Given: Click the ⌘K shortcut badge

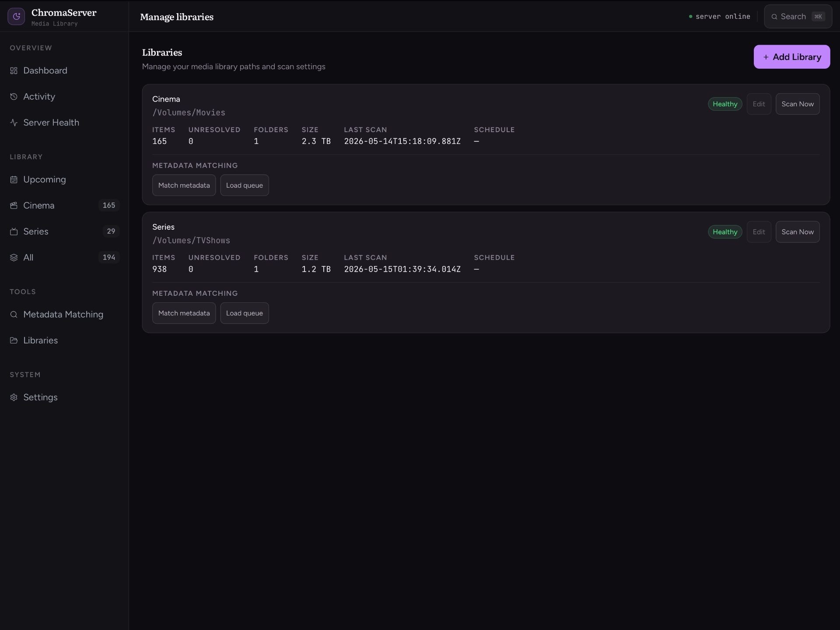Looking at the screenshot, I should 818,17.
